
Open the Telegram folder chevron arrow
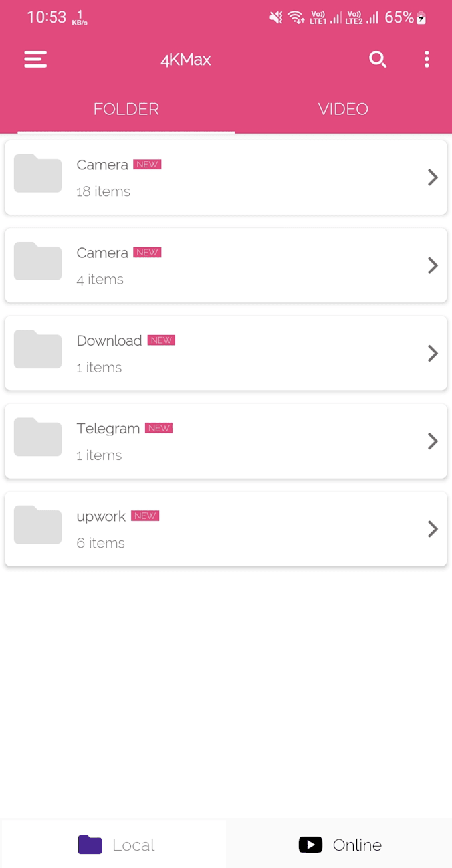click(433, 441)
